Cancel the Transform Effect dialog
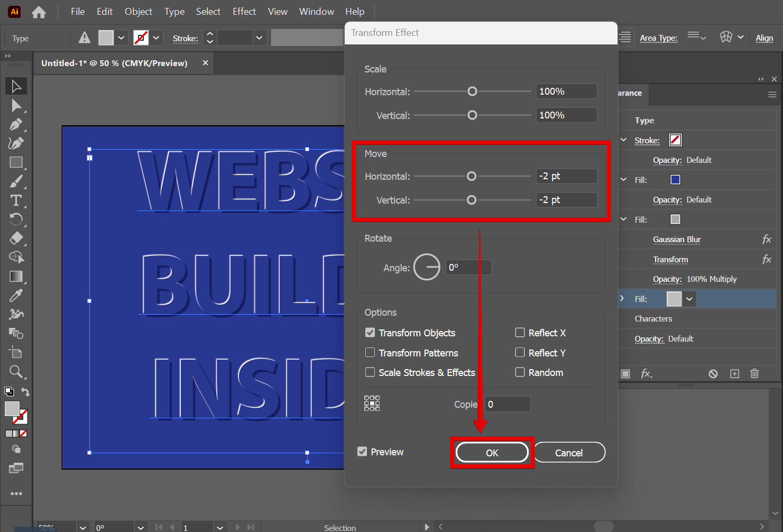The image size is (783, 532). [569, 452]
